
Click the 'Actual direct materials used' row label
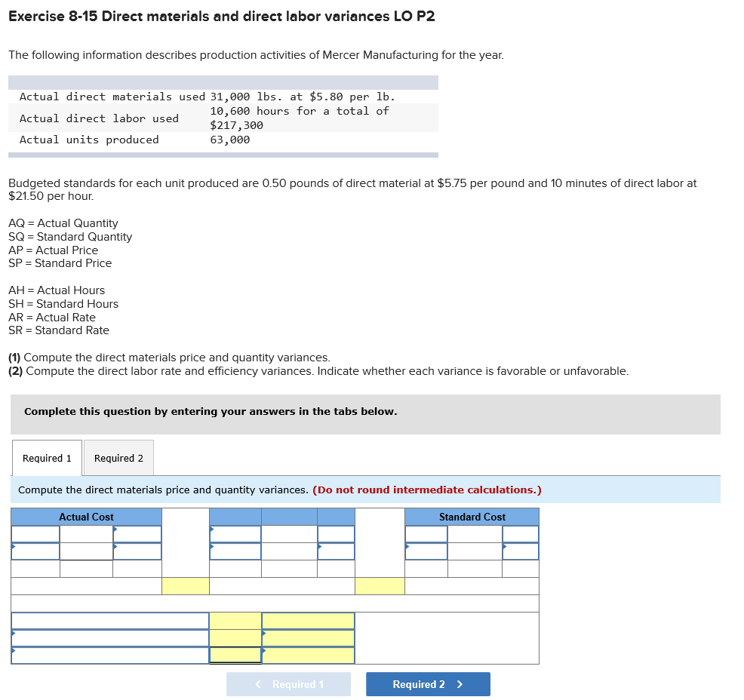click(112, 97)
